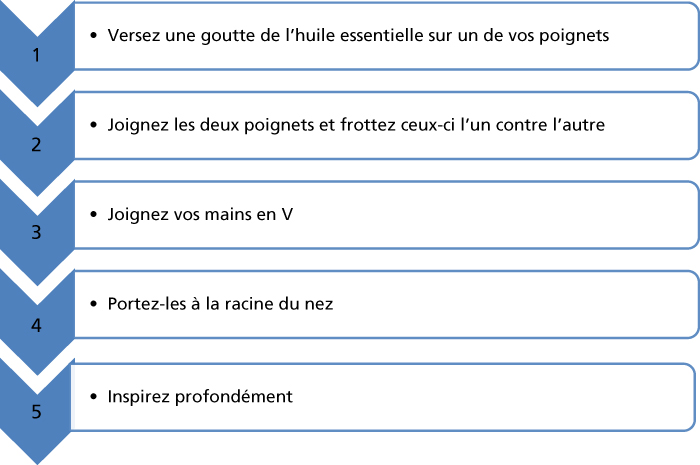Click the blue chevron numbered 2
The height and width of the screenshot is (465, 700).
(37, 144)
